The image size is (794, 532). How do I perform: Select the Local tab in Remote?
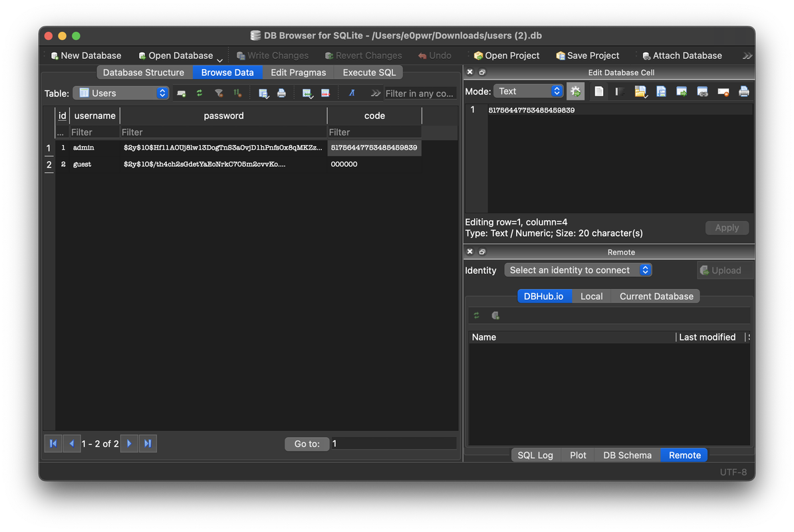click(591, 296)
